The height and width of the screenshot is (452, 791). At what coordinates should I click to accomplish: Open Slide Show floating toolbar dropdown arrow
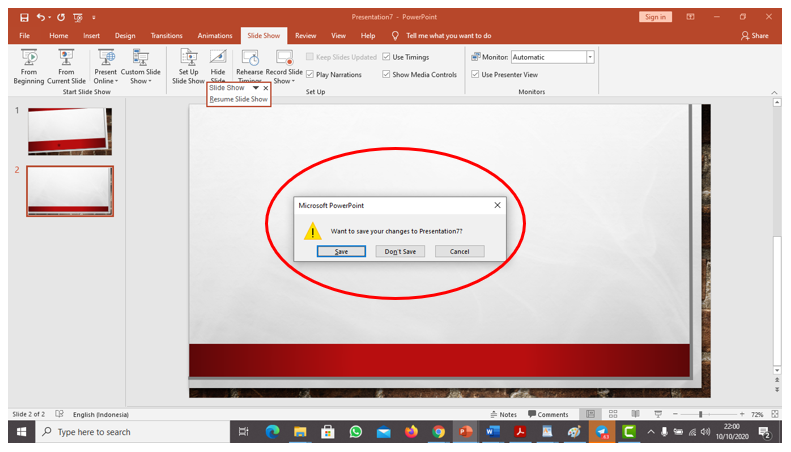click(256, 88)
